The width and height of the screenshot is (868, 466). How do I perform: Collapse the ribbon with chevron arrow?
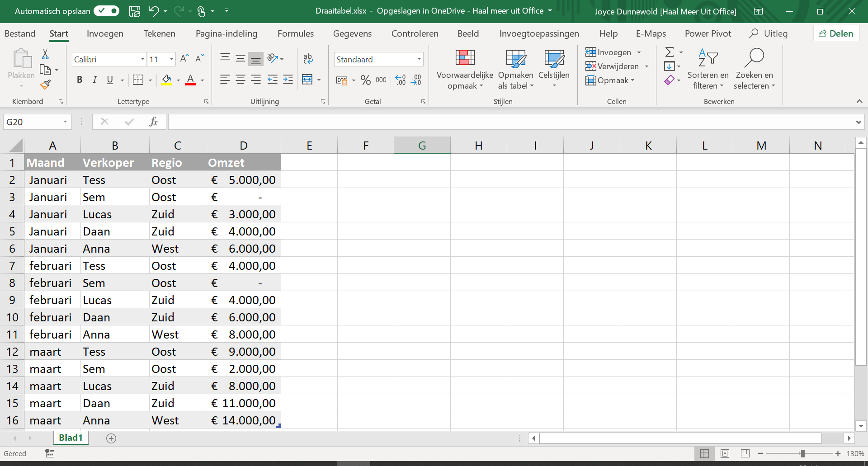click(x=859, y=101)
